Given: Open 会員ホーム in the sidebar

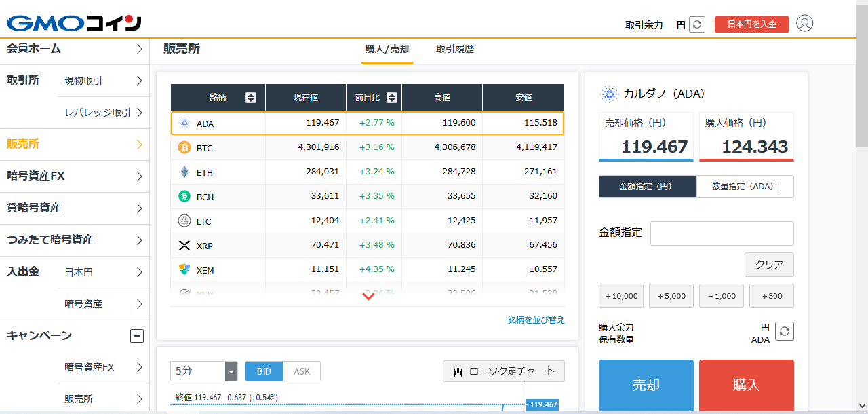Looking at the screenshot, I should point(75,49).
